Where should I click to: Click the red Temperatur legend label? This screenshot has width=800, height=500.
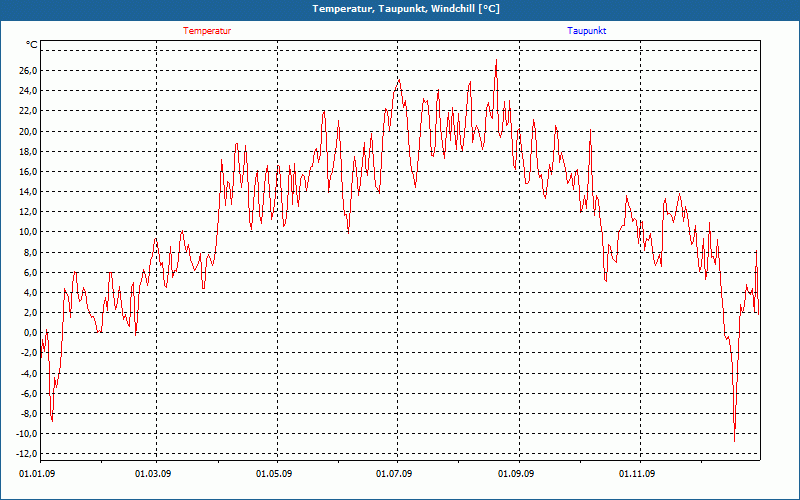tap(207, 31)
